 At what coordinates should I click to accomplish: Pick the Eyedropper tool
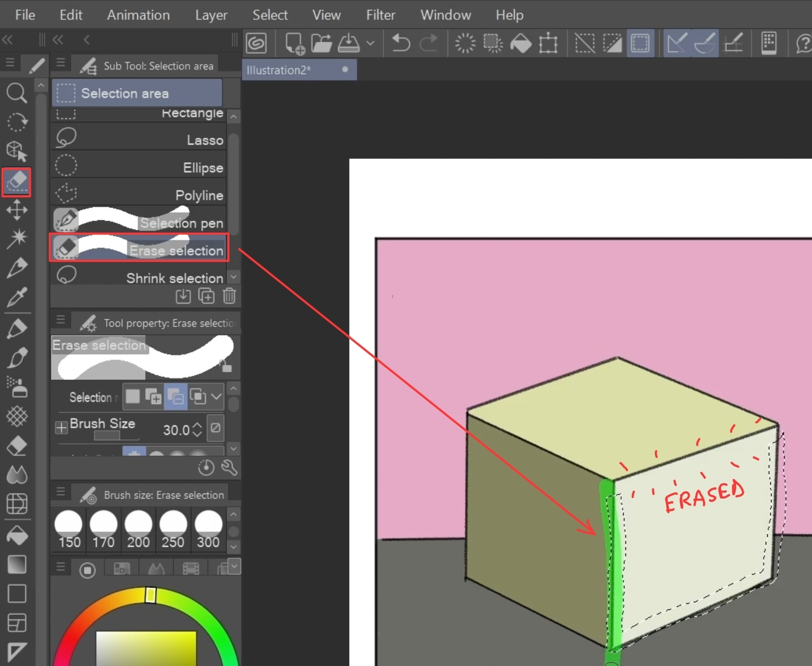(16, 297)
